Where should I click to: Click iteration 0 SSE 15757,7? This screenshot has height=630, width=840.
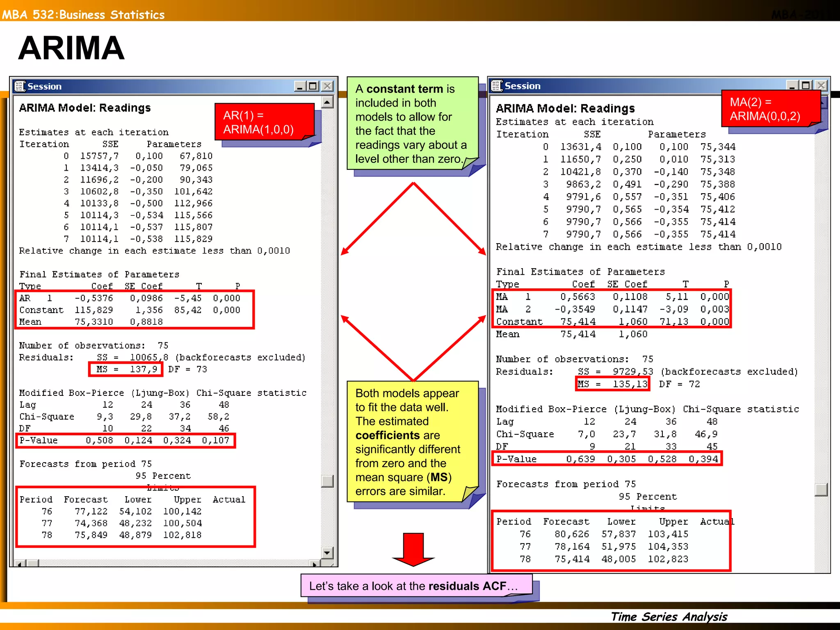tap(99, 156)
